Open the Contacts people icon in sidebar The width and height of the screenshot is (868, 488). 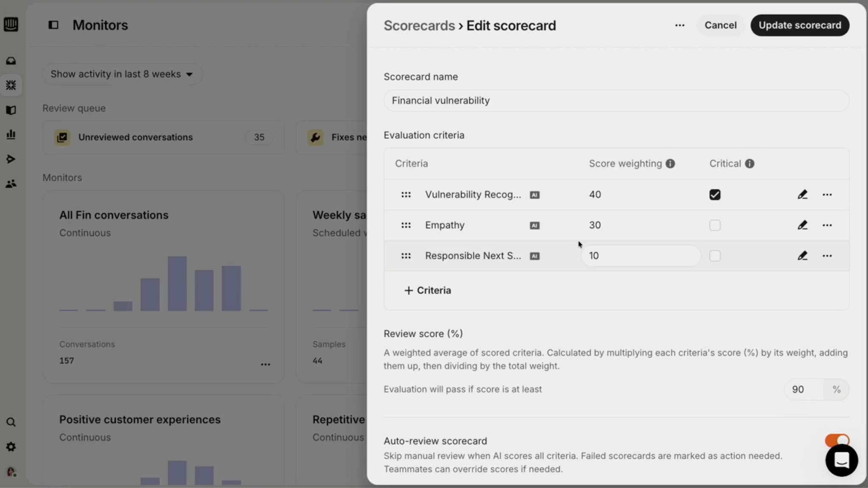(x=11, y=184)
